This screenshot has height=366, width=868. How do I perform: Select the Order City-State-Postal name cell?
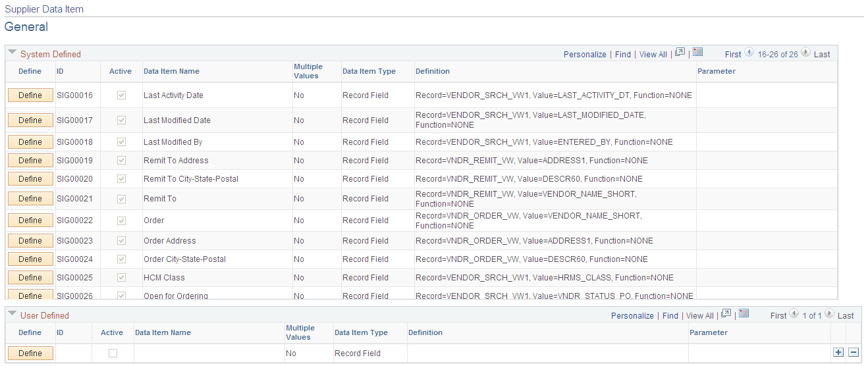pos(184,259)
